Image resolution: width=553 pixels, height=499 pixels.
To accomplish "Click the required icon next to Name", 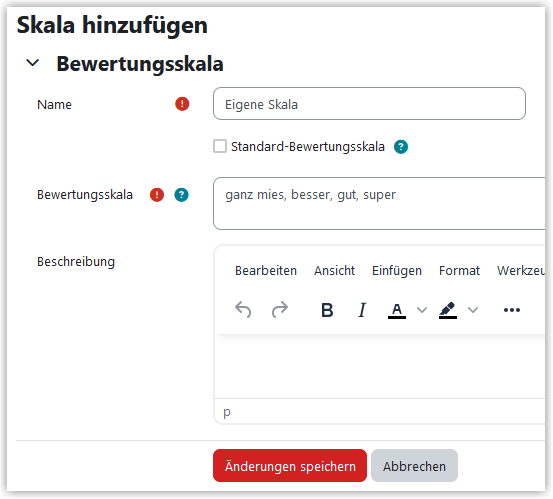I will point(182,104).
